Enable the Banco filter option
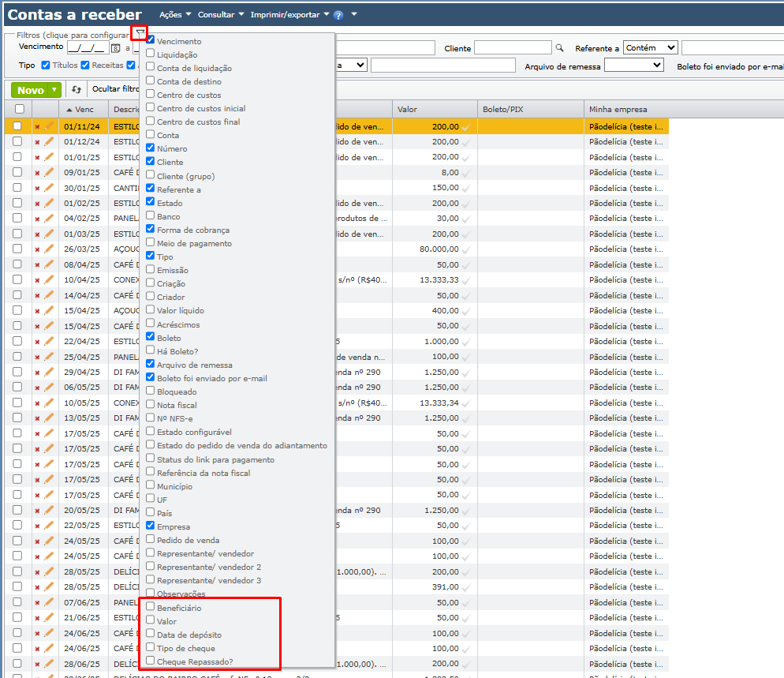The image size is (784, 678). tap(150, 215)
